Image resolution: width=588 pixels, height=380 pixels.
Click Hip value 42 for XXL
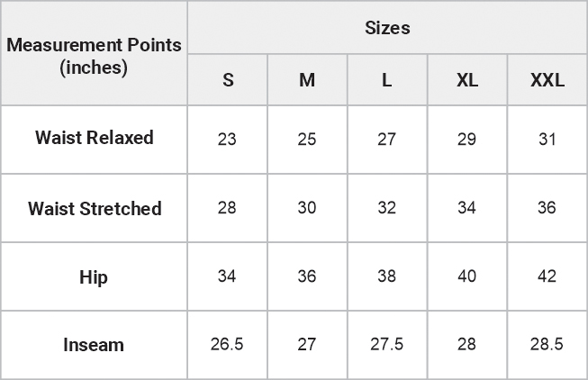(x=547, y=276)
